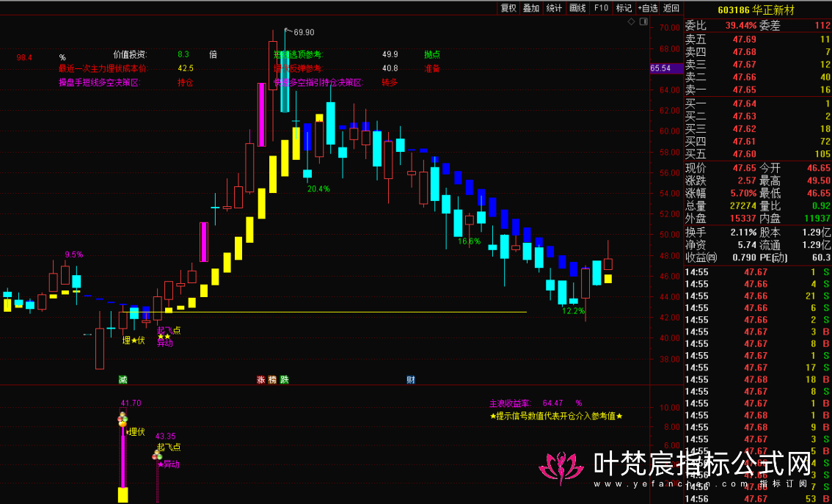Click the 净资 value 5.74
The width and height of the screenshot is (832, 504).
[747, 244]
